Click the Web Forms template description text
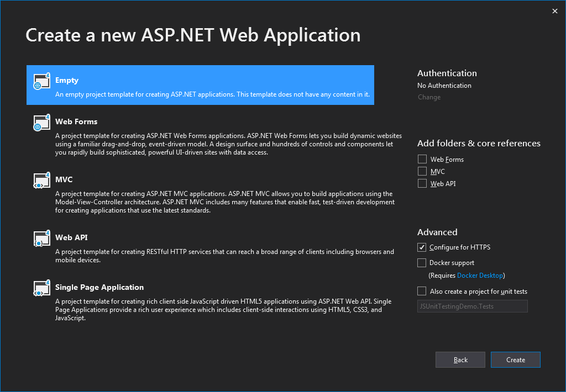The width and height of the screenshot is (566, 392). [x=228, y=144]
